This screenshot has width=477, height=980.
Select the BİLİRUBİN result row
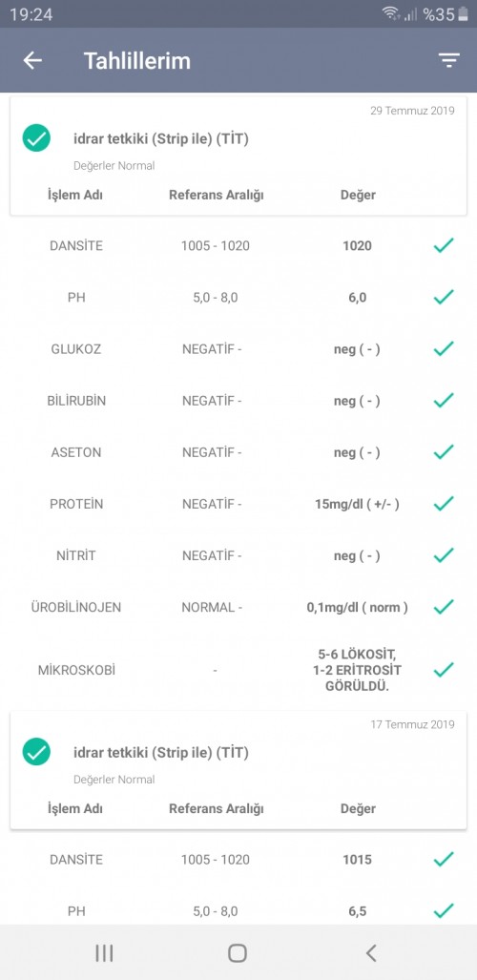(x=238, y=401)
